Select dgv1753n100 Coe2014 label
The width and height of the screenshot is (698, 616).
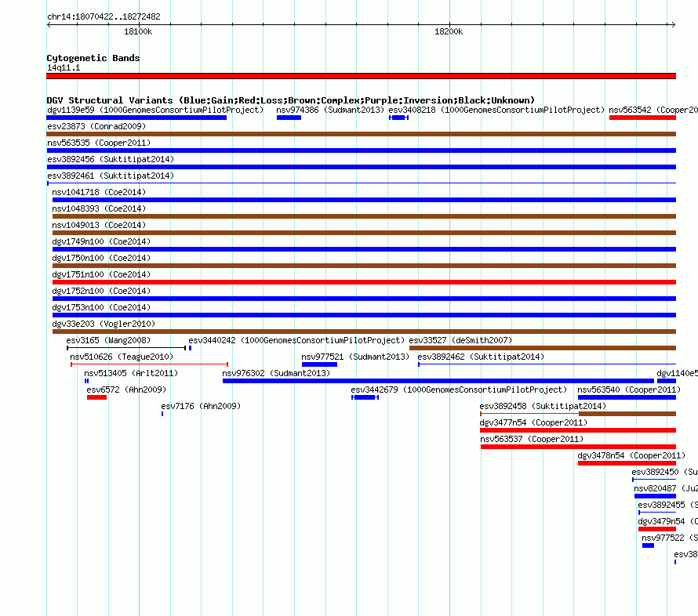click(101, 307)
